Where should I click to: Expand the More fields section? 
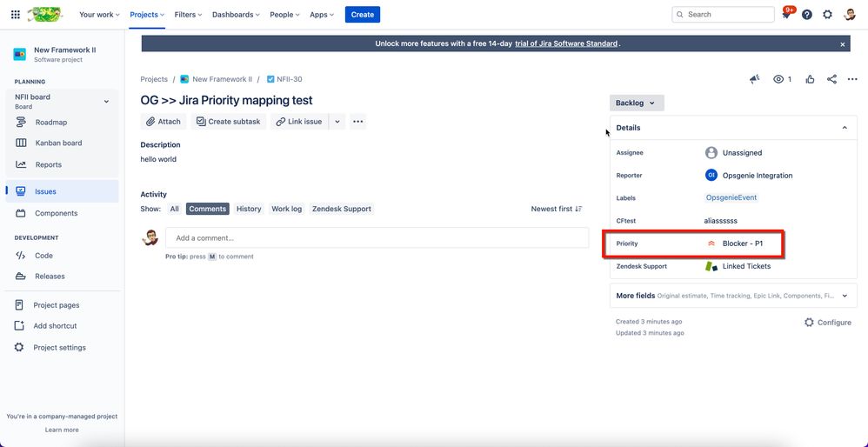733,296
